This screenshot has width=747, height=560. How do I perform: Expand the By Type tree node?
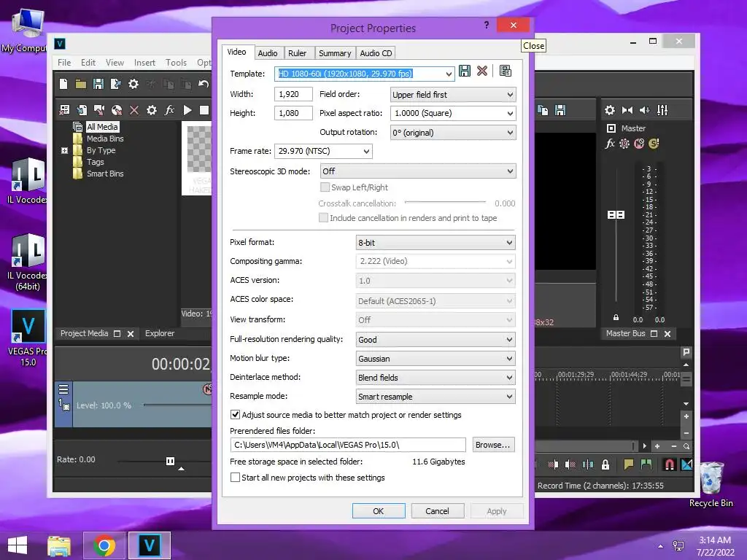pyautogui.click(x=65, y=150)
